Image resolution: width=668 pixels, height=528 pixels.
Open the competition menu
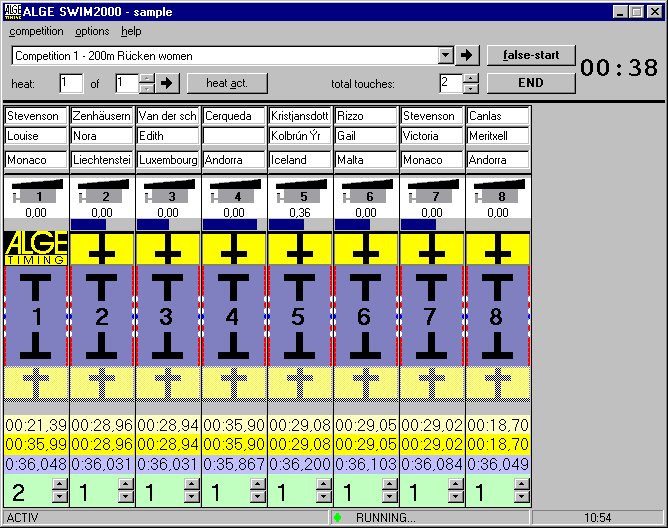36,32
